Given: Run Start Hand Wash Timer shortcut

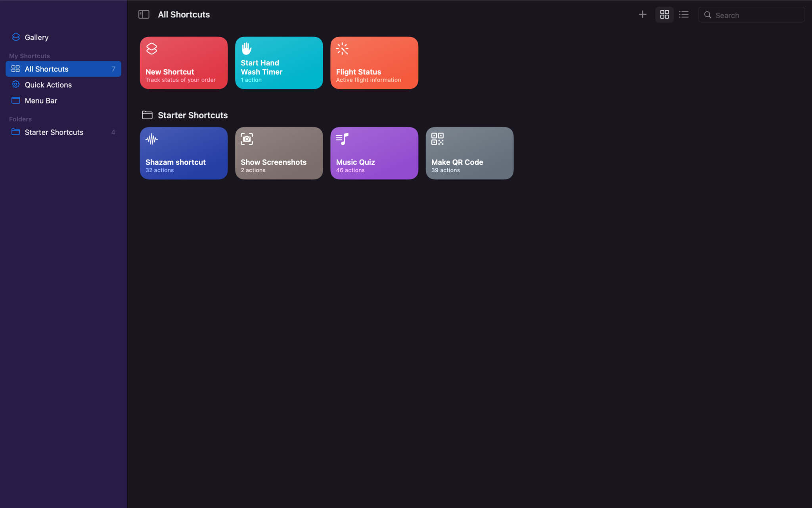Looking at the screenshot, I should [x=279, y=63].
